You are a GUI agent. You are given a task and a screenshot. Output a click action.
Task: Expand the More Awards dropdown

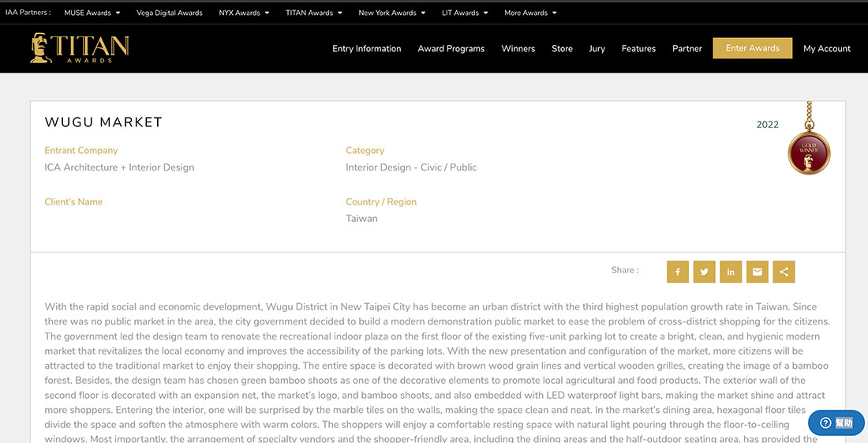pos(530,13)
